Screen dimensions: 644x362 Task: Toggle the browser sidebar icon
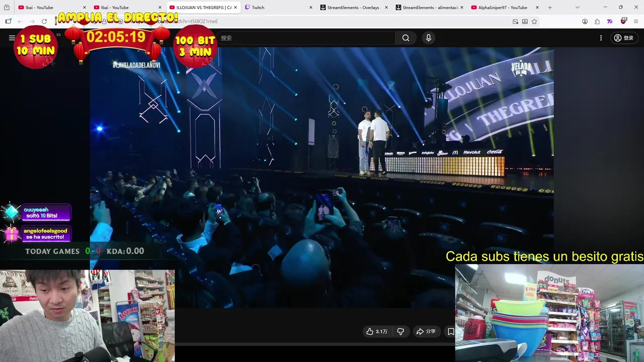(8, 21)
